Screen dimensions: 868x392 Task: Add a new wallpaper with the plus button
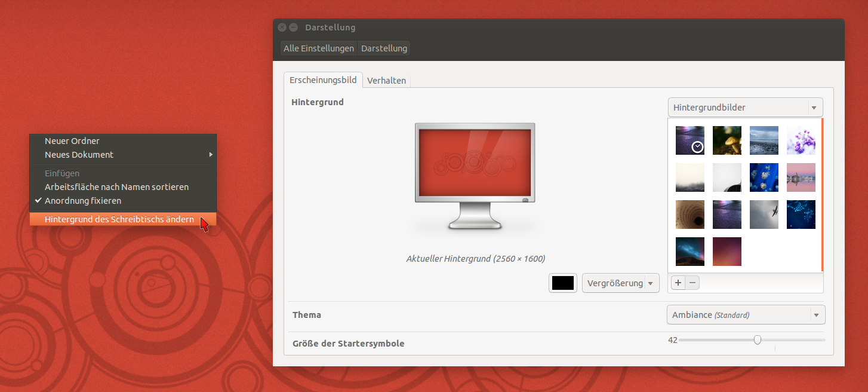click(x=678, y=283)
